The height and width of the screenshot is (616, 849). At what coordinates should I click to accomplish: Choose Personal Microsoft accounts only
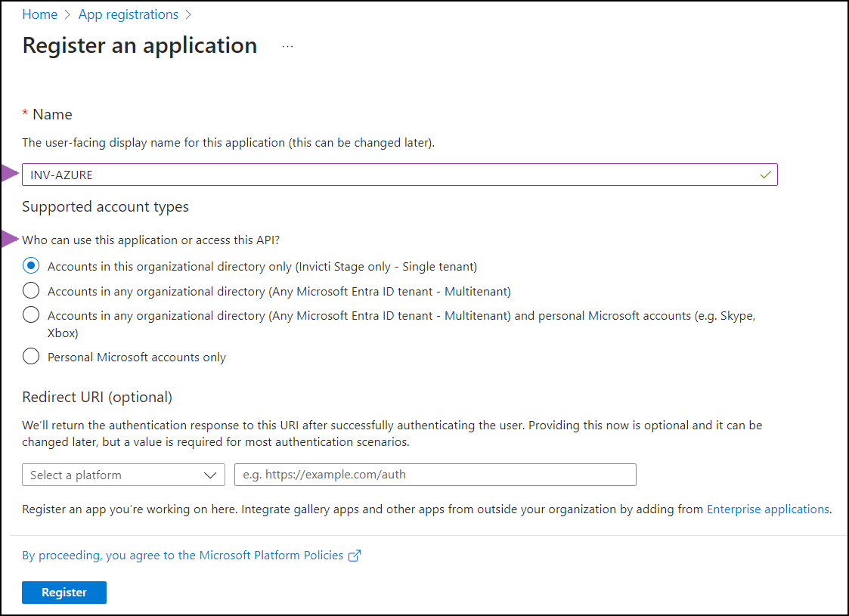[x=31, y=357]
